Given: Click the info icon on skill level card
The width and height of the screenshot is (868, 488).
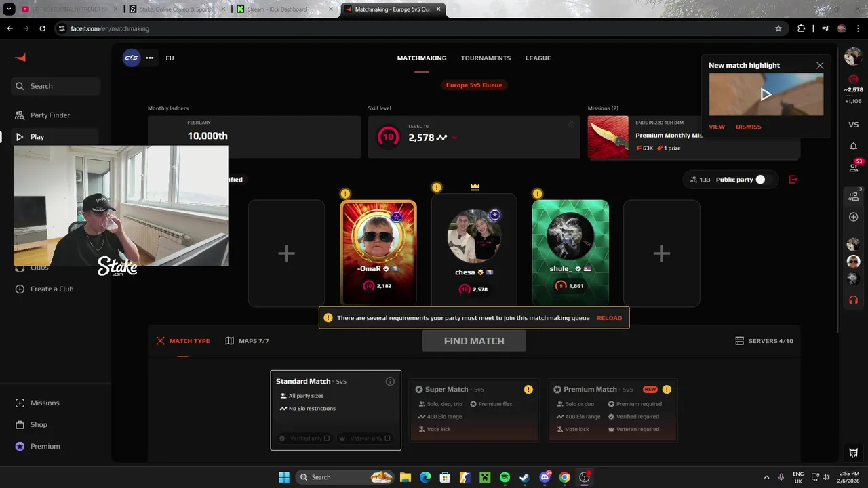Looking at the screenshot, I should tap(571, 125).
